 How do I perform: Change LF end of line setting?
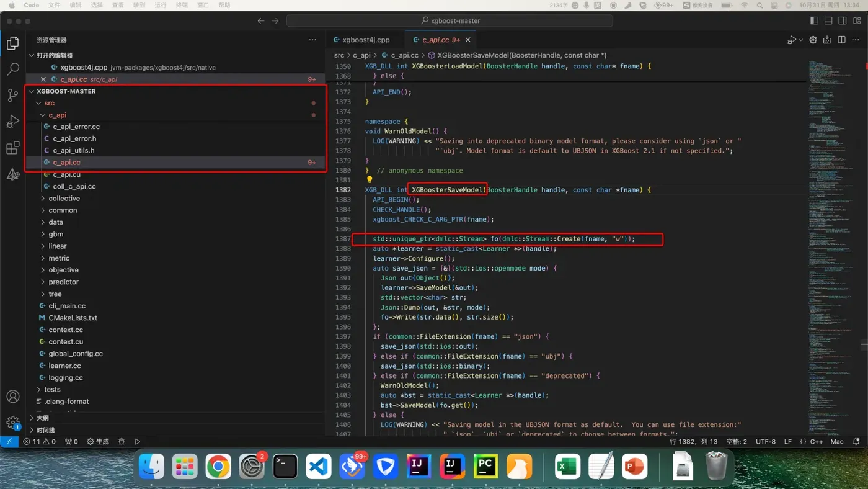pos(788,442)
